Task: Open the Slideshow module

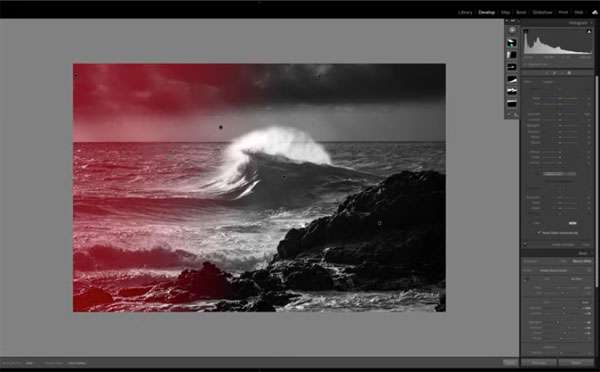Action: point(542,12)
